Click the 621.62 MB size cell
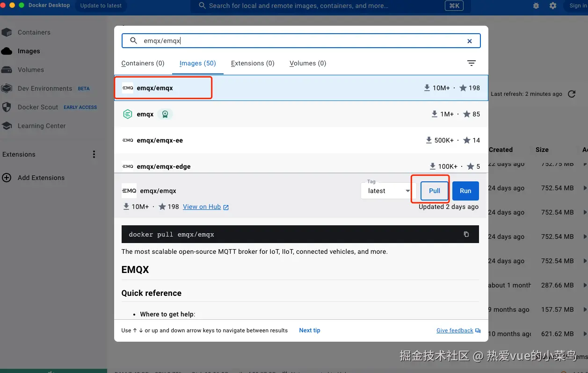 (x=558, y=334)
